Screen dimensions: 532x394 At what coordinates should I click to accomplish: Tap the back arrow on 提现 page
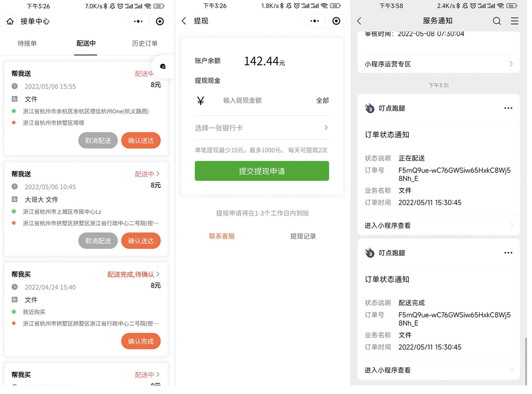(183, 21)
